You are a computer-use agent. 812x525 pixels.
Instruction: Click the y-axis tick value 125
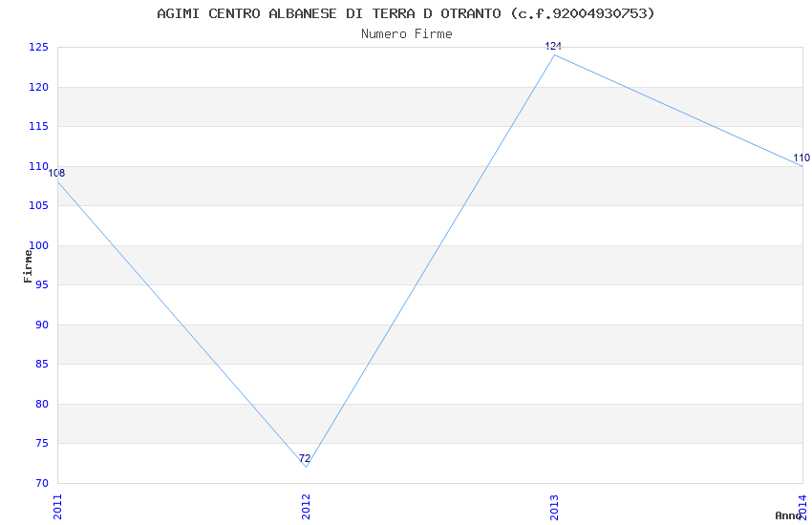(x=39, y=47)
